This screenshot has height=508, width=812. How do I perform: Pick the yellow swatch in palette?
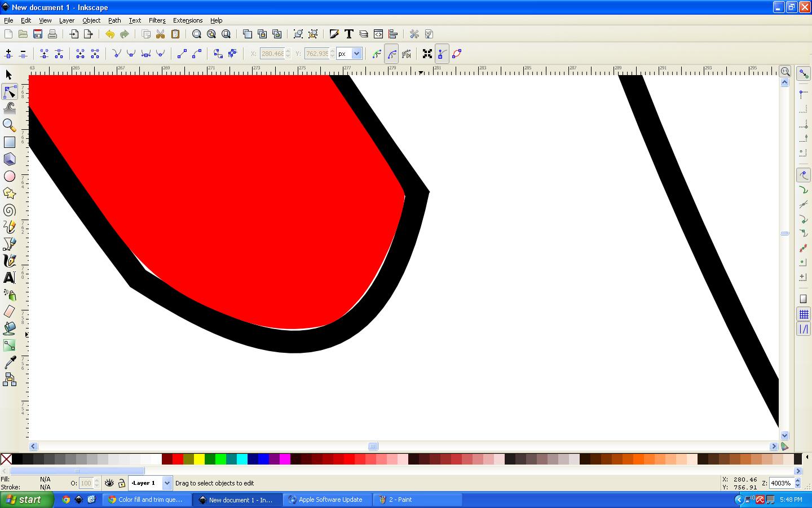[x=199, y=459]
